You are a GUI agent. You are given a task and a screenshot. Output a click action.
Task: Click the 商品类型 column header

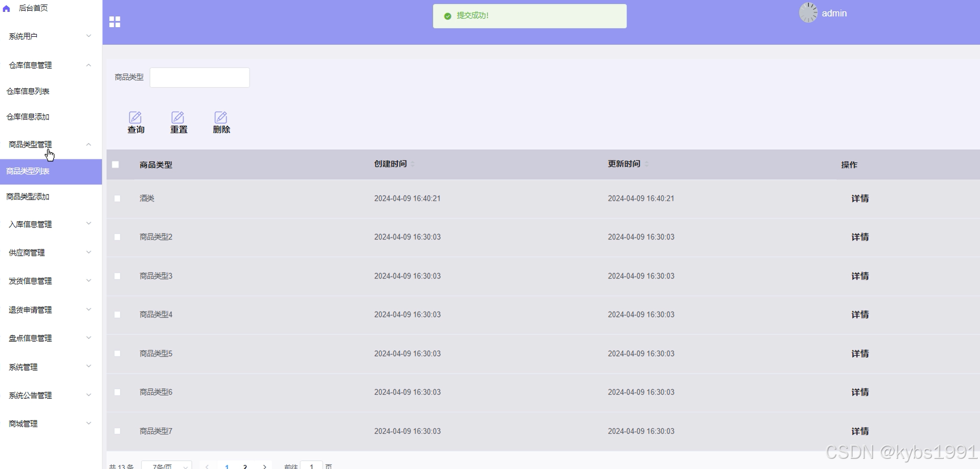pyautogui.click(x=156, y=165)
